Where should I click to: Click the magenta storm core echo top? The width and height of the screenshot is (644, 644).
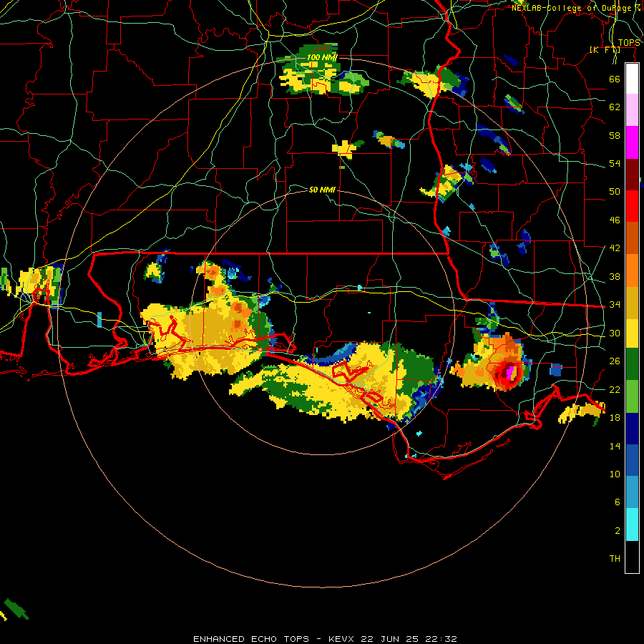(x=509, y=373)
